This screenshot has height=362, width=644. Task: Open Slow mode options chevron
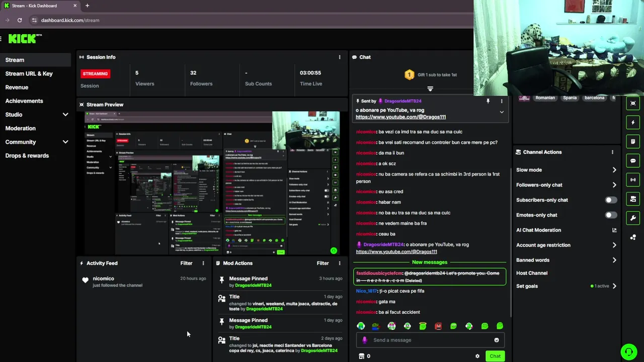coord(614,170)
